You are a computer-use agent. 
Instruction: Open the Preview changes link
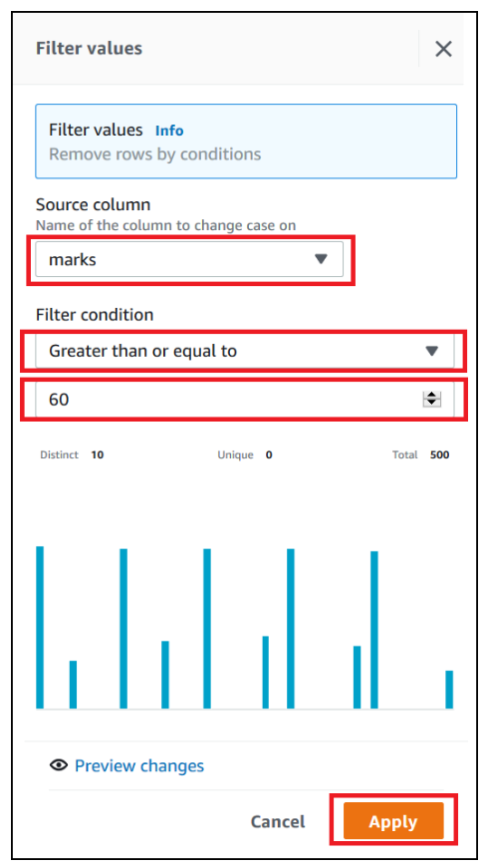pos(139,765)
